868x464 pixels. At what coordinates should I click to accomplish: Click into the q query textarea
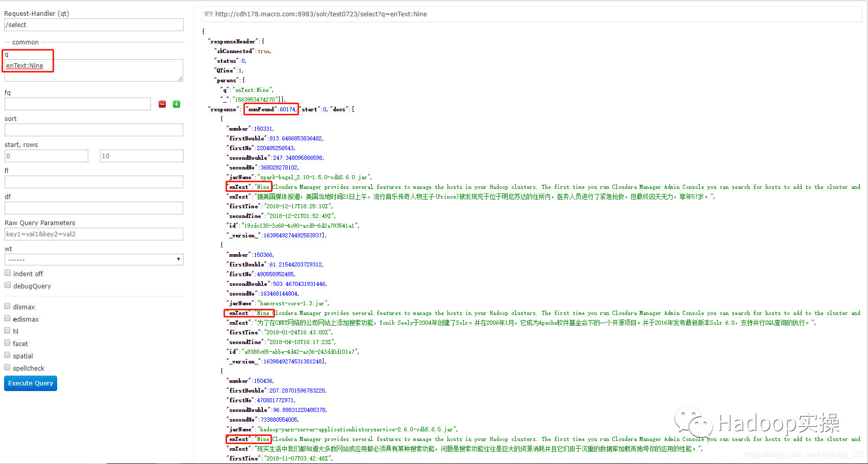(94, 70)
